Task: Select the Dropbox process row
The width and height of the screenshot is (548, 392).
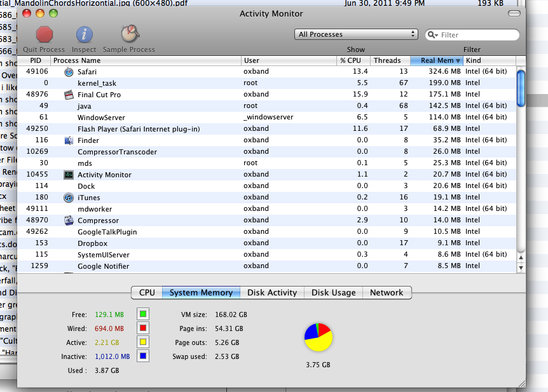Action: click(266, 243)
